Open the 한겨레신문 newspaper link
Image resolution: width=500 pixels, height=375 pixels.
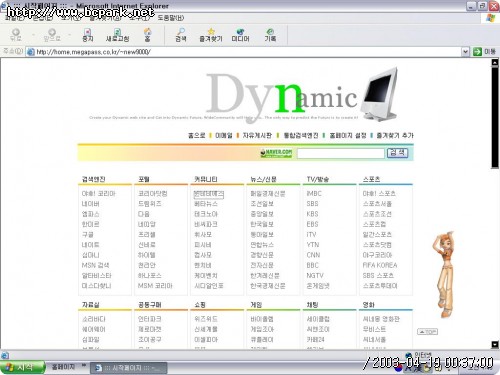(265, 275)
